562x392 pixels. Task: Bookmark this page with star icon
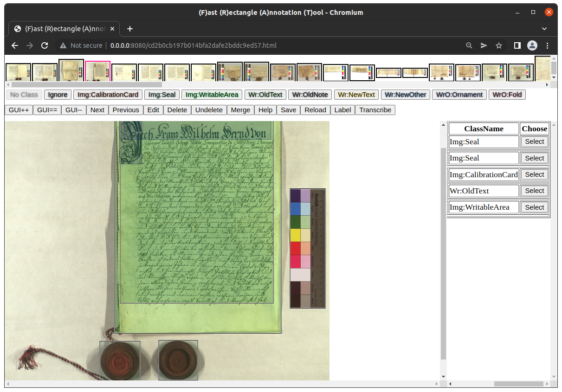tap(499, 45)
